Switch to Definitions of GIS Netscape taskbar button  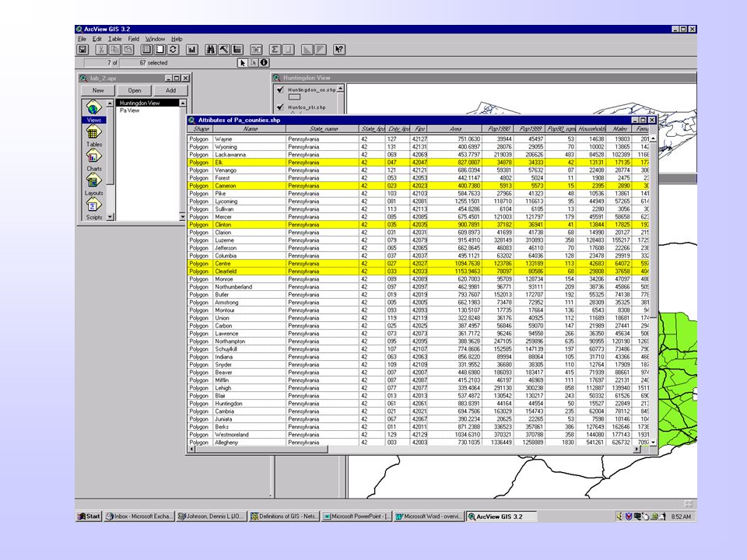284,516
